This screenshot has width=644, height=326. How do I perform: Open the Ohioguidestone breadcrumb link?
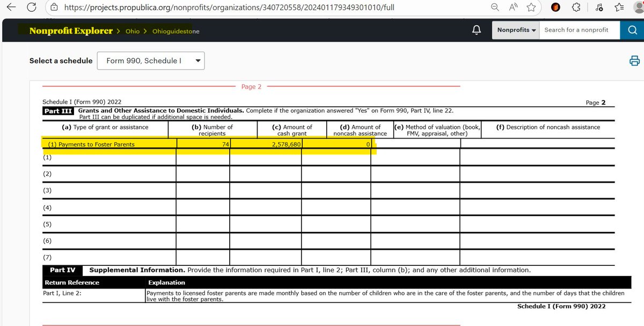click(x=175, y=31)
